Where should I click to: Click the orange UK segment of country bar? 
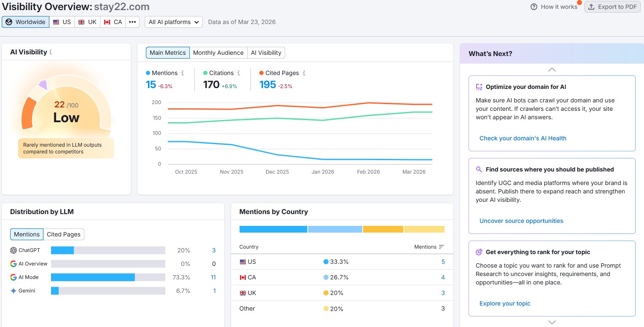tap(383, 229)
